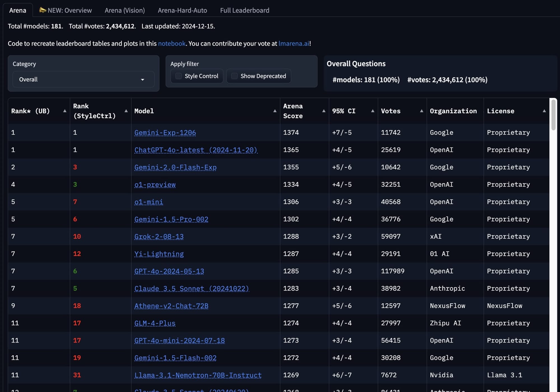Open the Arena (Vision) tab
Viewport: 560px width, 392px height.
pyautogui.click(x=125, y=10)
